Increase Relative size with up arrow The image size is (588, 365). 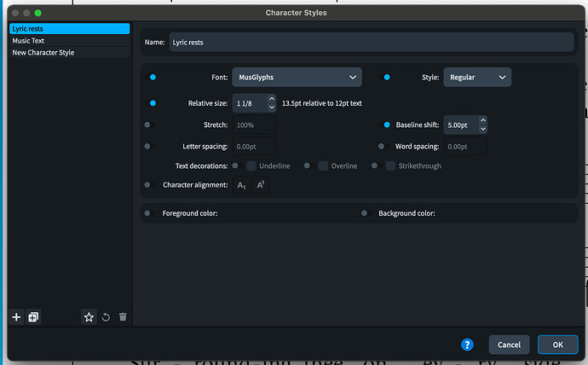click(x=272, y=99)
